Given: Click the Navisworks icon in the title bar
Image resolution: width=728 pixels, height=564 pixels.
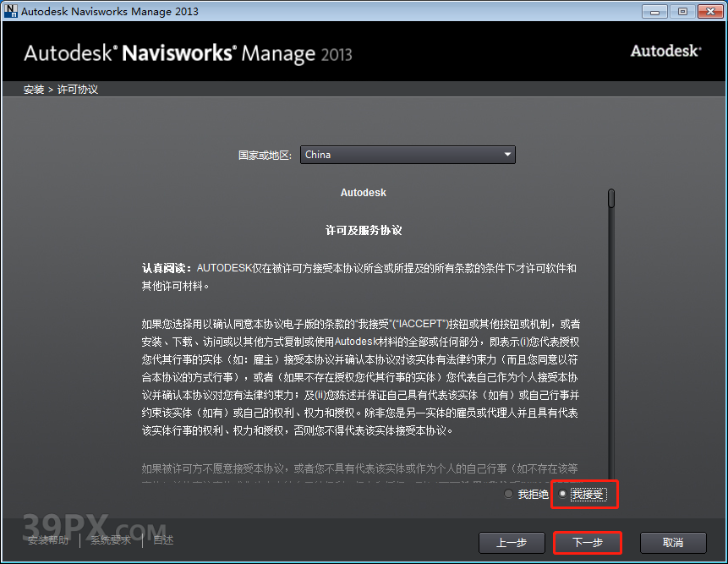Looking at the screenshot, I should [x=11, y=11].
